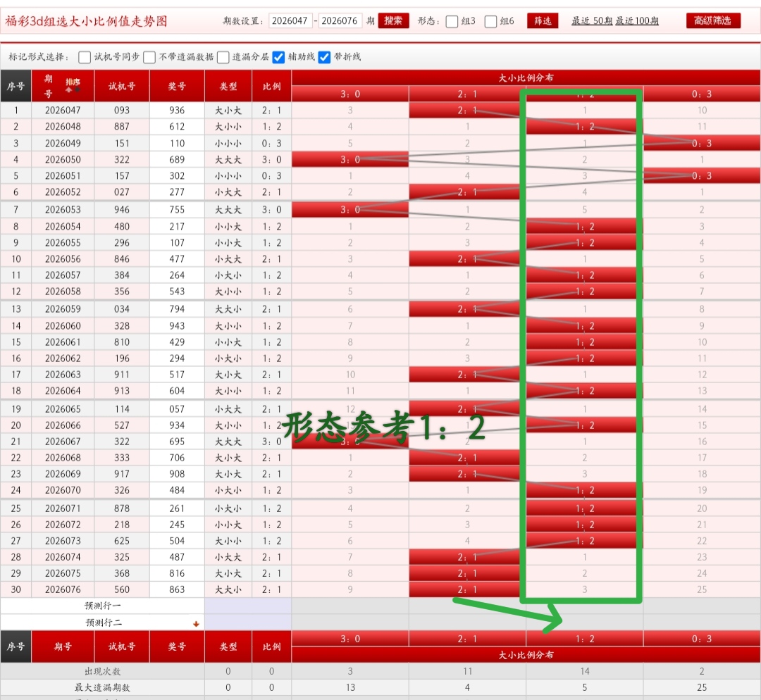Click trial number 946
This screenshot has height=700, width=761.
122,210
